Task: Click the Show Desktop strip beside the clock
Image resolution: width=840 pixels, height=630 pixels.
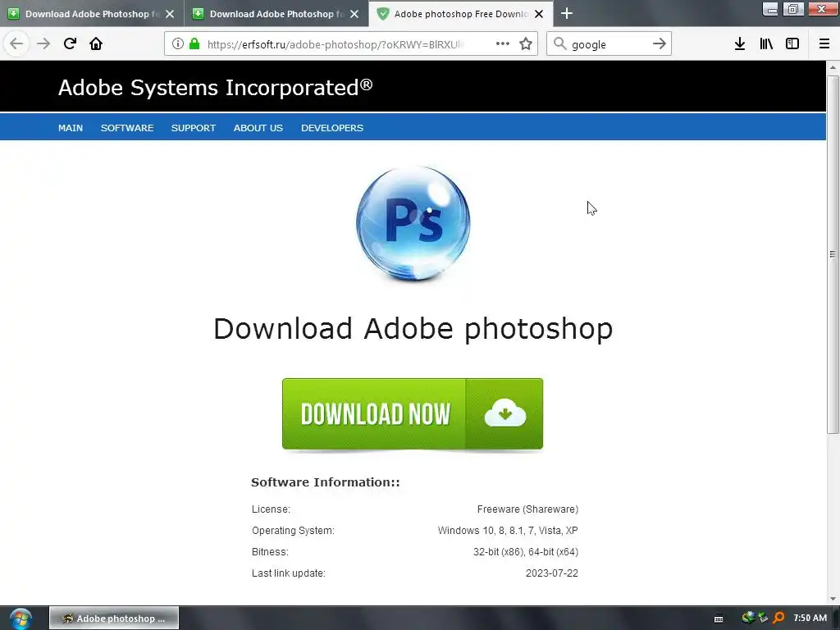Action: [x=836, y=618]
